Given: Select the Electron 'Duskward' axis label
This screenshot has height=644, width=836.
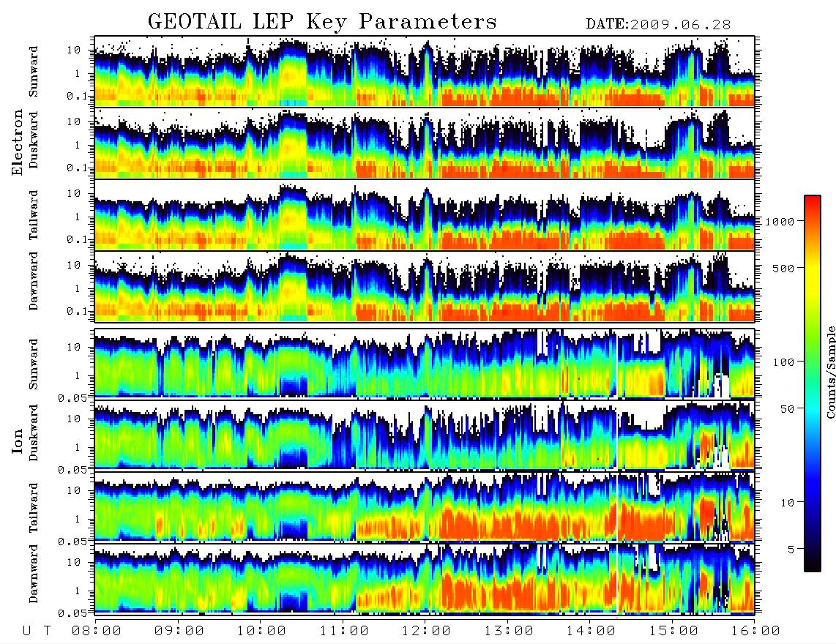Looking at the screenshot, I should click(34, 140).
